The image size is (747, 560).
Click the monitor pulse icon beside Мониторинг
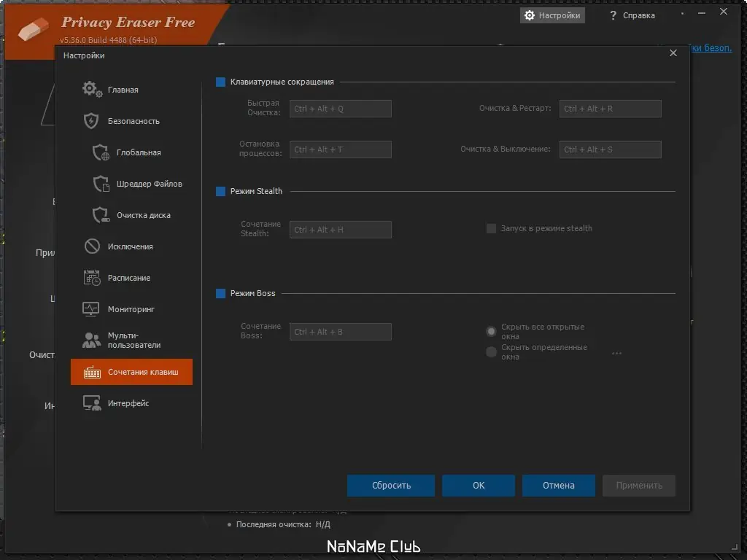pyautogui.click(x=91, y=309)
